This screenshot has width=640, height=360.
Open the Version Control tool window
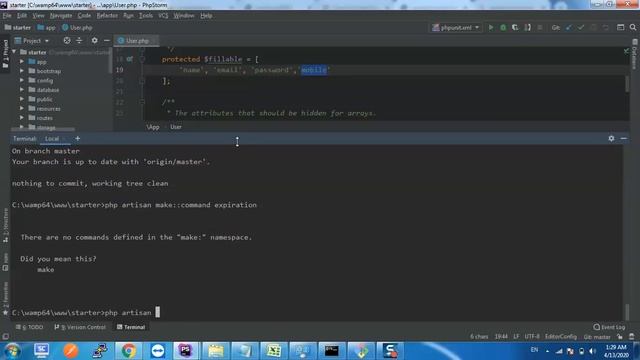80,327
